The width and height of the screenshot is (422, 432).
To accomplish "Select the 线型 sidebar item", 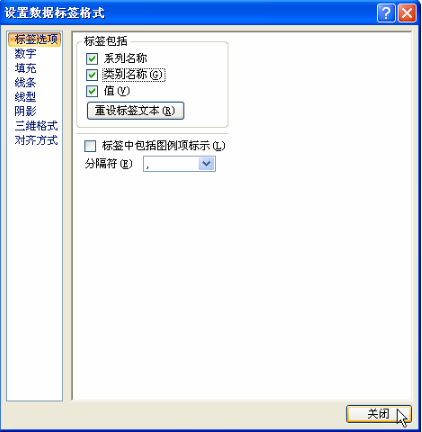I will tap(25, 97).
